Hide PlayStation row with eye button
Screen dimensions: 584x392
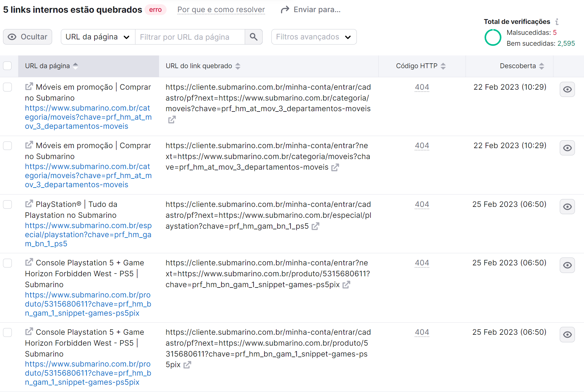(567, 207)
